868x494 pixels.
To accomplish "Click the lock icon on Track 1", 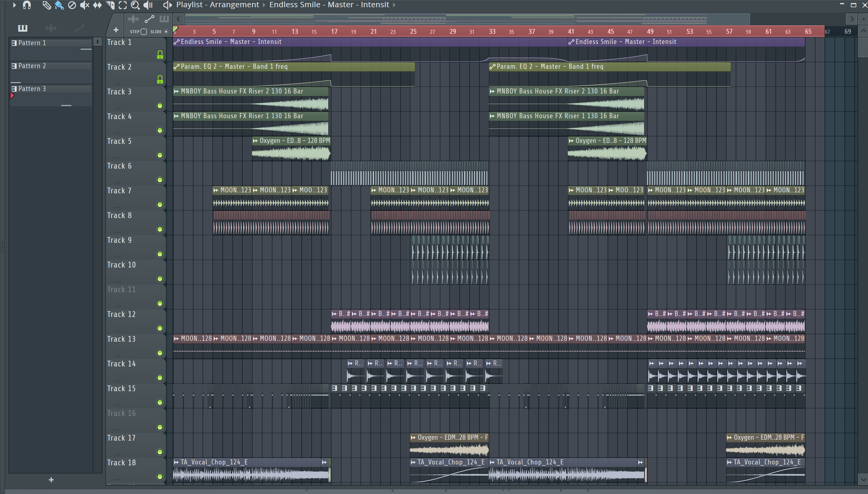I will point(160,55).
